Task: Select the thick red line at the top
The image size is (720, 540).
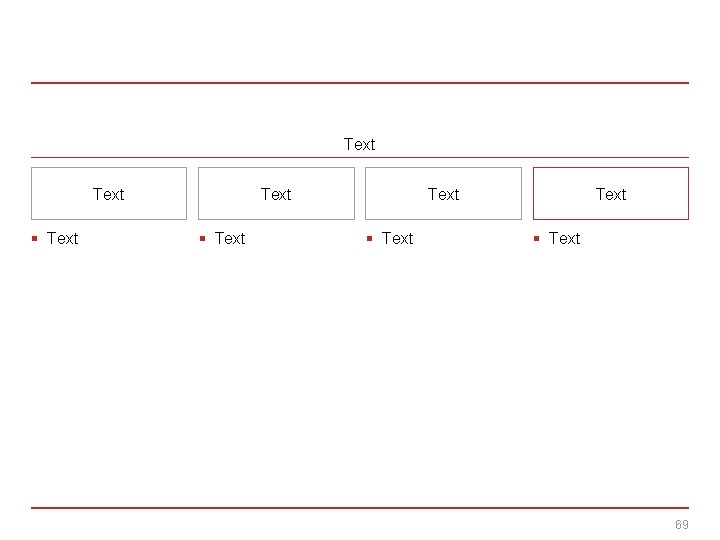Action: tap(360, 83)
